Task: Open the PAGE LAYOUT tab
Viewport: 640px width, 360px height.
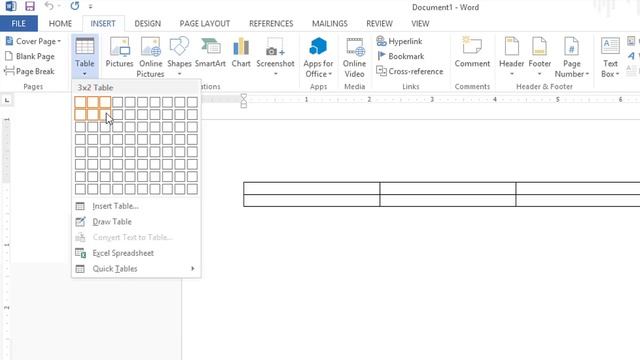Action: click(204, 24)
